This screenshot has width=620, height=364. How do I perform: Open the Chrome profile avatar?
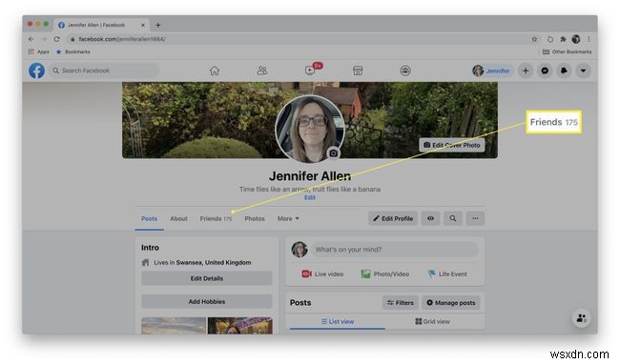(x=576, y=39)
